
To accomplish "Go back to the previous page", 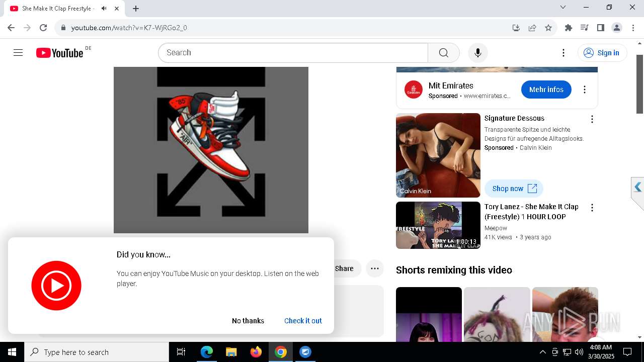I will pos(11,28).
